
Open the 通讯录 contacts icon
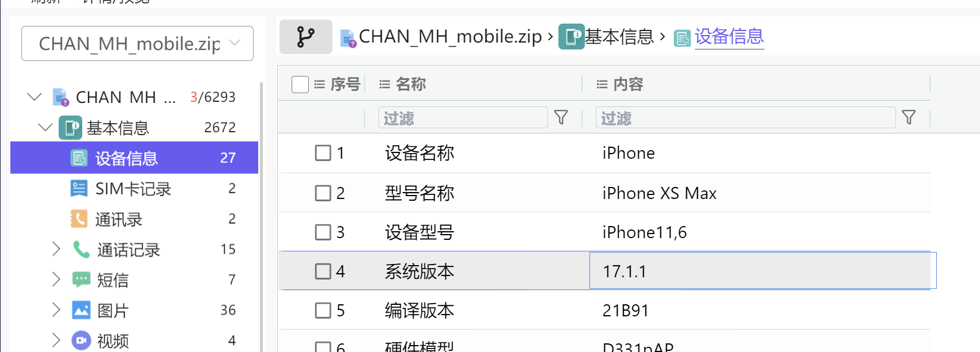pyautogui.click(x=79, y=219)
